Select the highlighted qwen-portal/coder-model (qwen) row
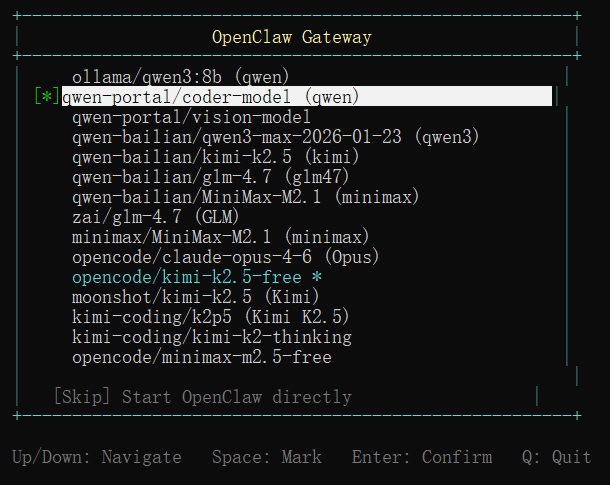Screen dimensions: 610x485 coord(307,96)
